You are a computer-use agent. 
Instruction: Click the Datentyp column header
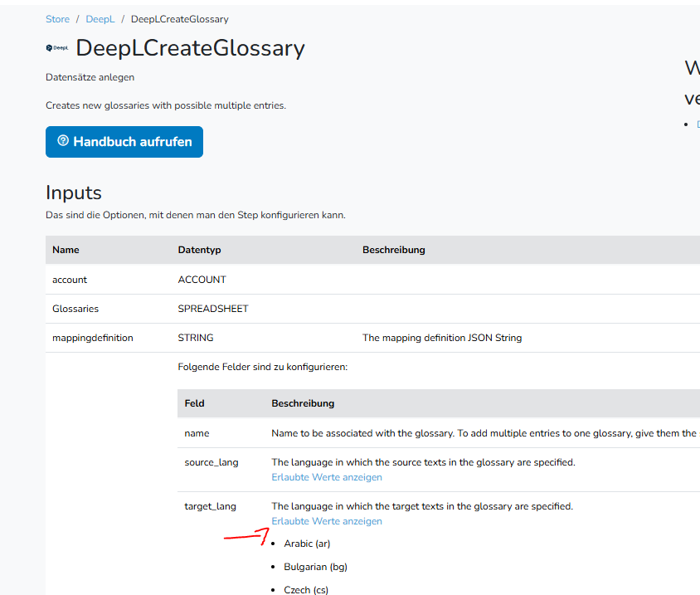[x=199, y=250]
